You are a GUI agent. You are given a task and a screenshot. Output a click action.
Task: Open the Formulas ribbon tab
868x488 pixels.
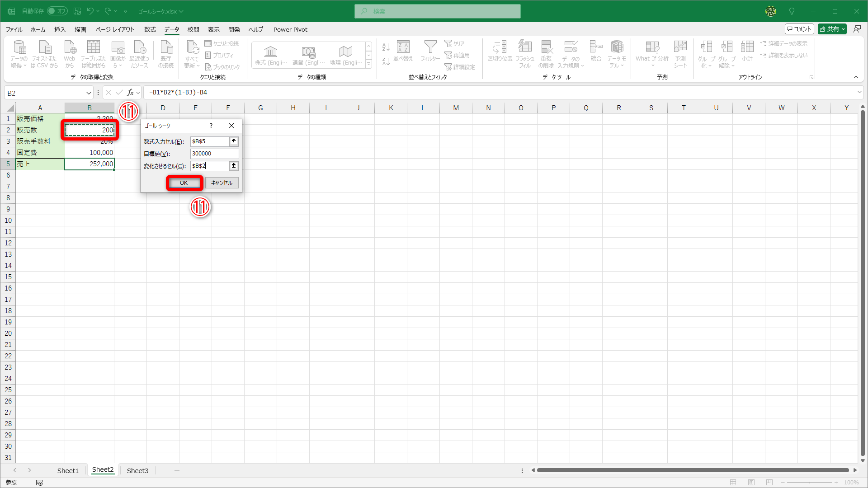[x=150, y=29]
